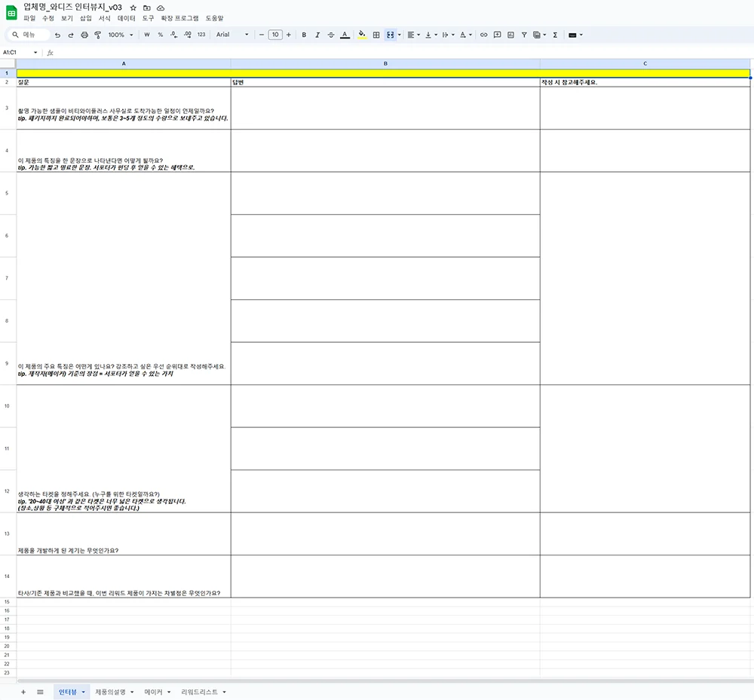Toggle strikethrough formatting
The height and width of the screenshot is (700, 754).
tap(331, 35)
